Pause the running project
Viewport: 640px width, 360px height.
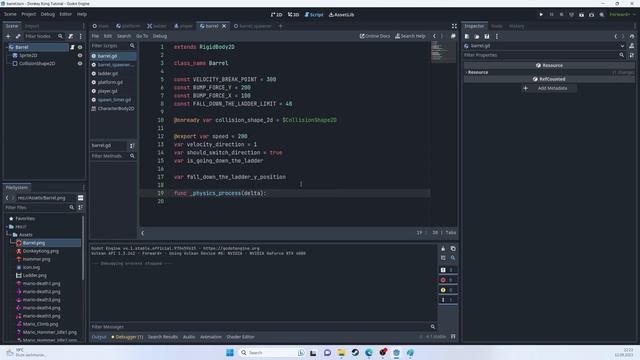pos(551,15)
